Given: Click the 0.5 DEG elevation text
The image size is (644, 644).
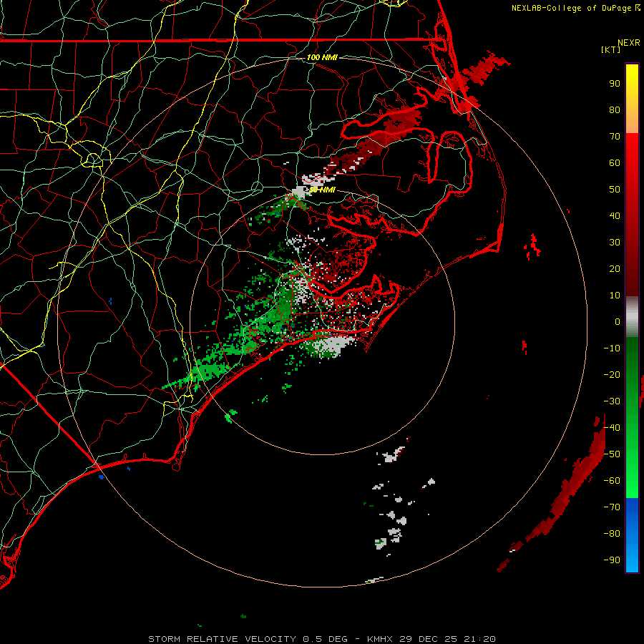Looking at the screenshot, I should [x=325, y=639].
